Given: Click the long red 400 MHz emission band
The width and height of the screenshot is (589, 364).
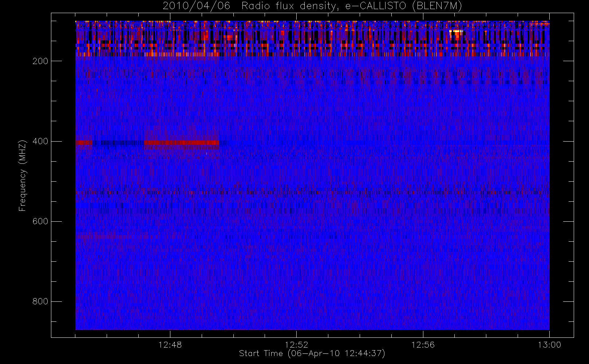Looking at the screenshot, I should (x=182, y=143).
